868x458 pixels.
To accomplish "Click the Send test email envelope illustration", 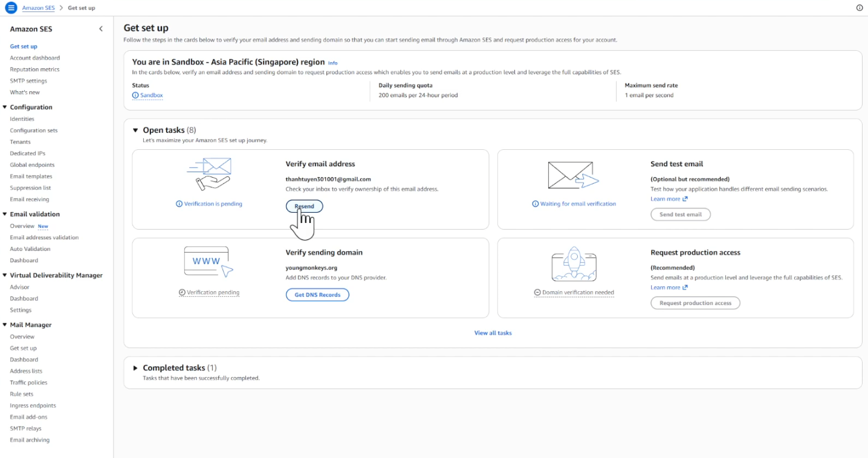I will click(x=574, y=176).
